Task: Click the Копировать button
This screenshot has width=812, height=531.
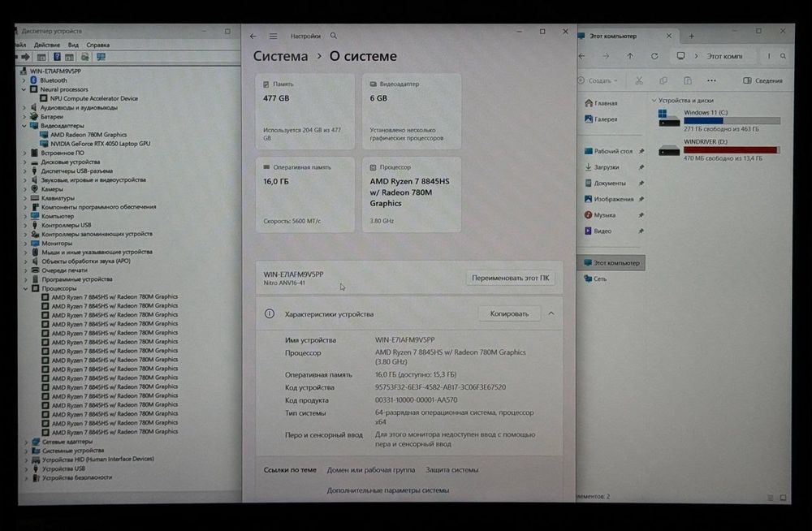Action: point(509,314)
